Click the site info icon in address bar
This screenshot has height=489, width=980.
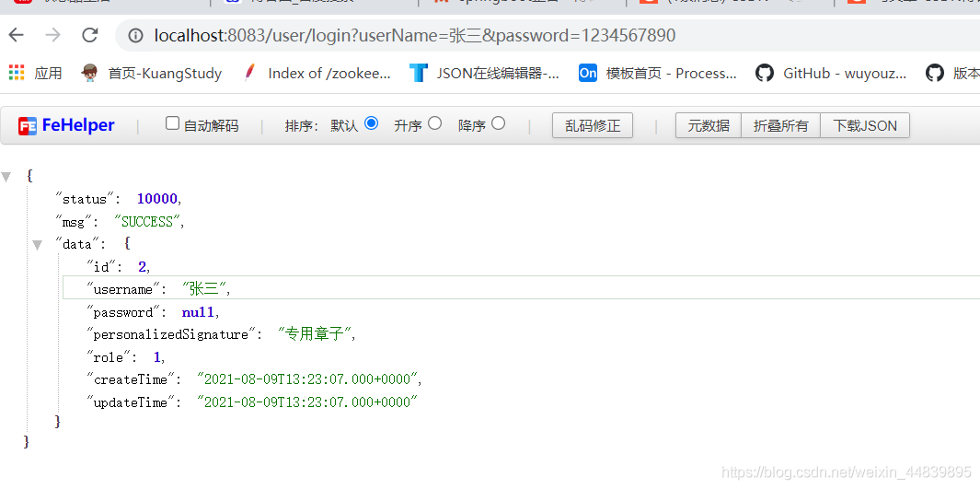(x=135, y=36)
